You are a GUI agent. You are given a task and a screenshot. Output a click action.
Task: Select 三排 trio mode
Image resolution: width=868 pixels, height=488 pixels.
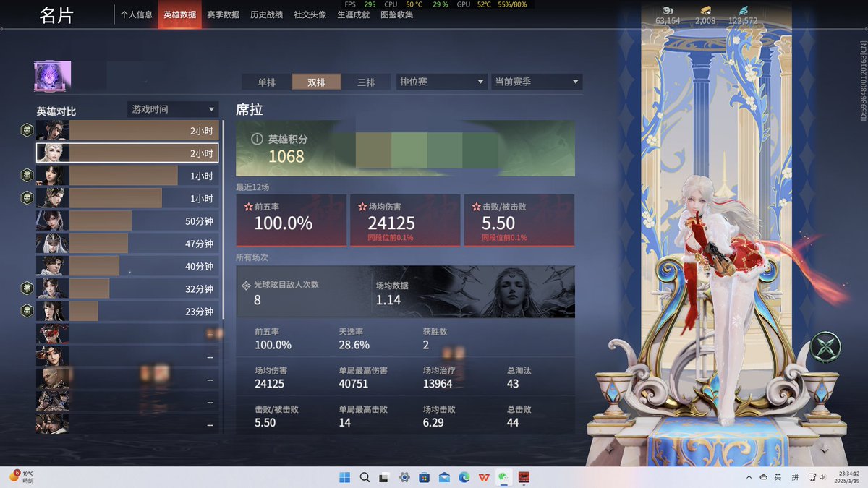pyautogui.click(x=366, y=82)
